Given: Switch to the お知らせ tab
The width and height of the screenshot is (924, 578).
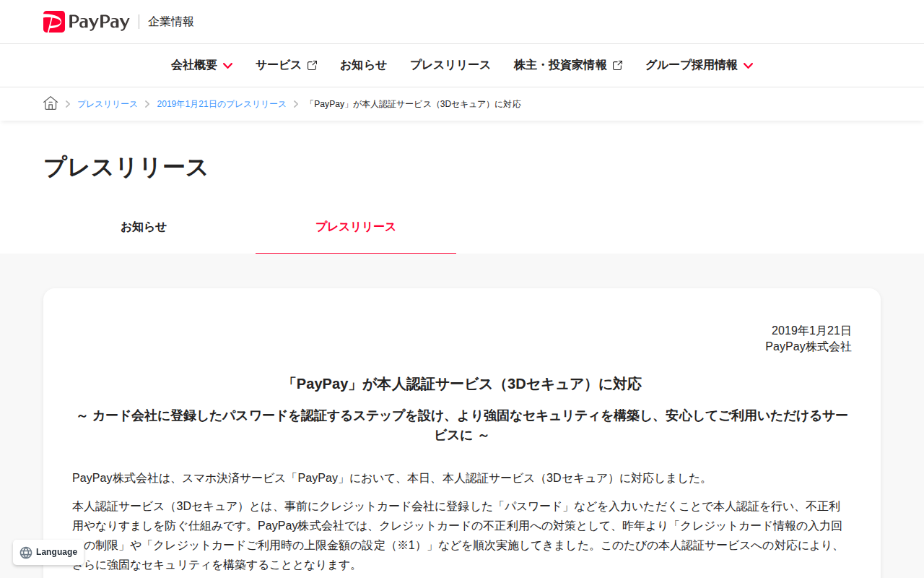Looking at the screenshot, I should click(144, 227).
